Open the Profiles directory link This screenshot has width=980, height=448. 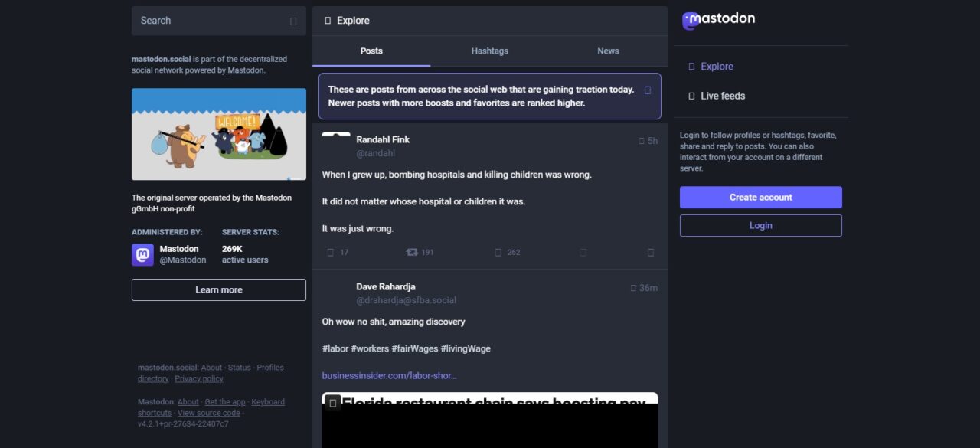click(x=270, y=368)
